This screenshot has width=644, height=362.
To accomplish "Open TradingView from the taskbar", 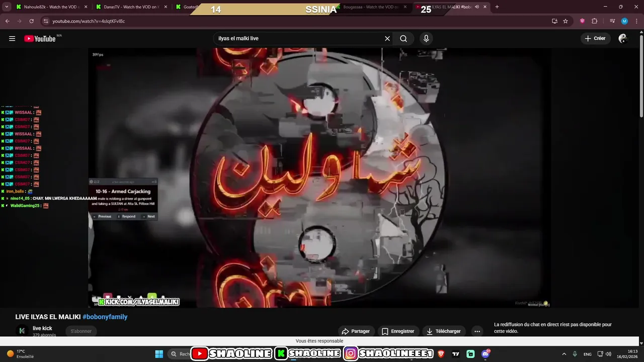I will click(456, 354).
